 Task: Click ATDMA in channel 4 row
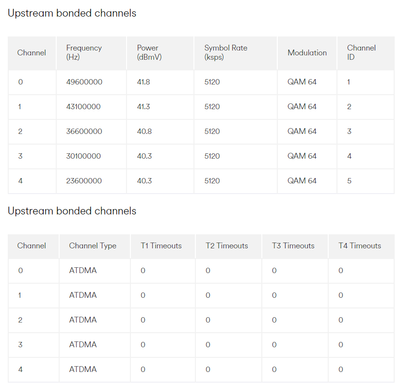point(83,369)
